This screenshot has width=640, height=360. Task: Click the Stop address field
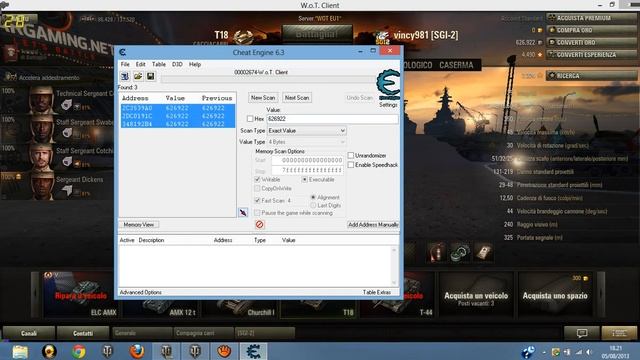coord(307,170)
